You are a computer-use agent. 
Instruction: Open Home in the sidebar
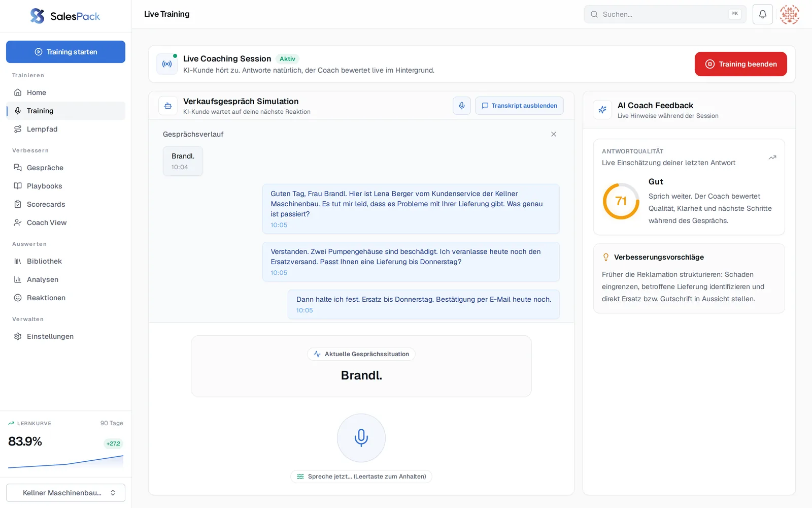tap(65, 92)
